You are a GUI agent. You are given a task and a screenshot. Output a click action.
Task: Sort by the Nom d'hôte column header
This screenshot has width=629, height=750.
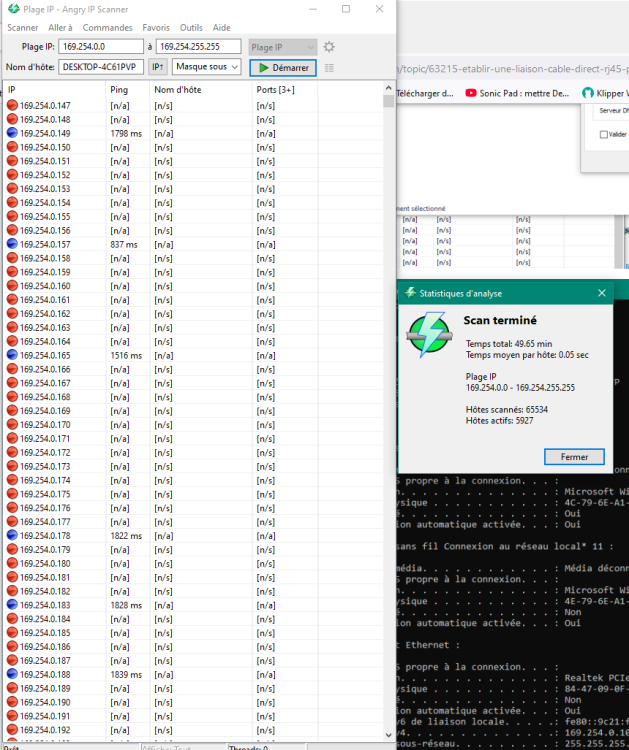[x=201, y=89]
